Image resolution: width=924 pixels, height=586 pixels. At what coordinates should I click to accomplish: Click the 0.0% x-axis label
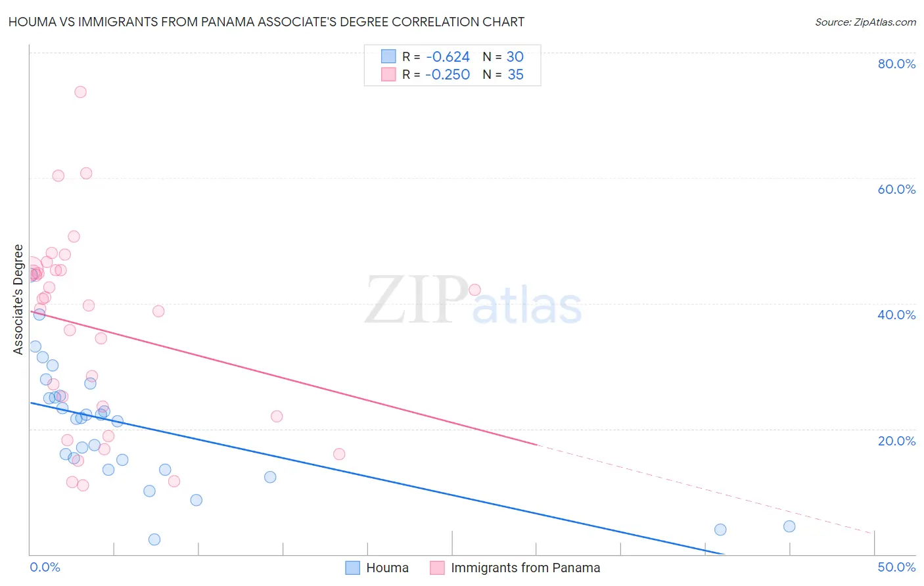coord(45,567)
